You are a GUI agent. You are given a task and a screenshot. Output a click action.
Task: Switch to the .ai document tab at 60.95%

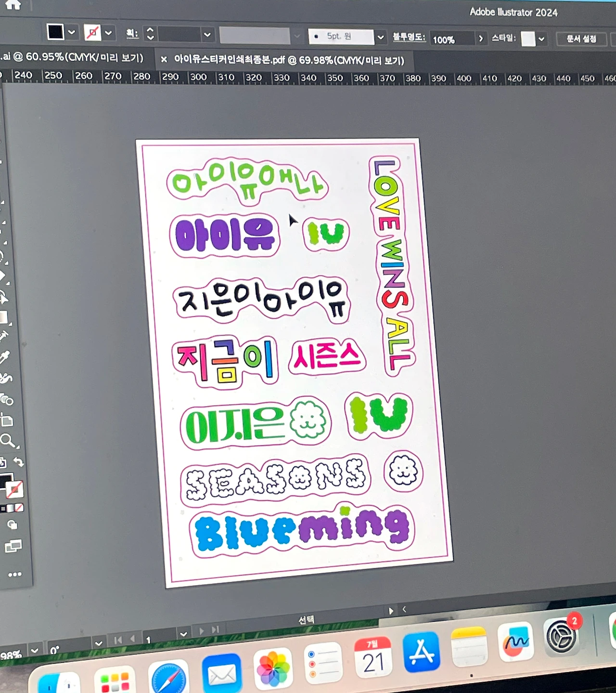tap(72, 57)
